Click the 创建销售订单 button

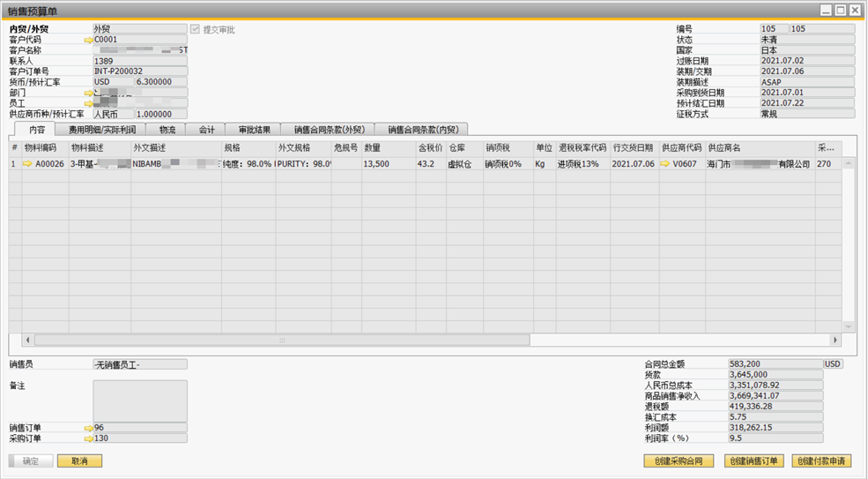[x=754, y=460]
